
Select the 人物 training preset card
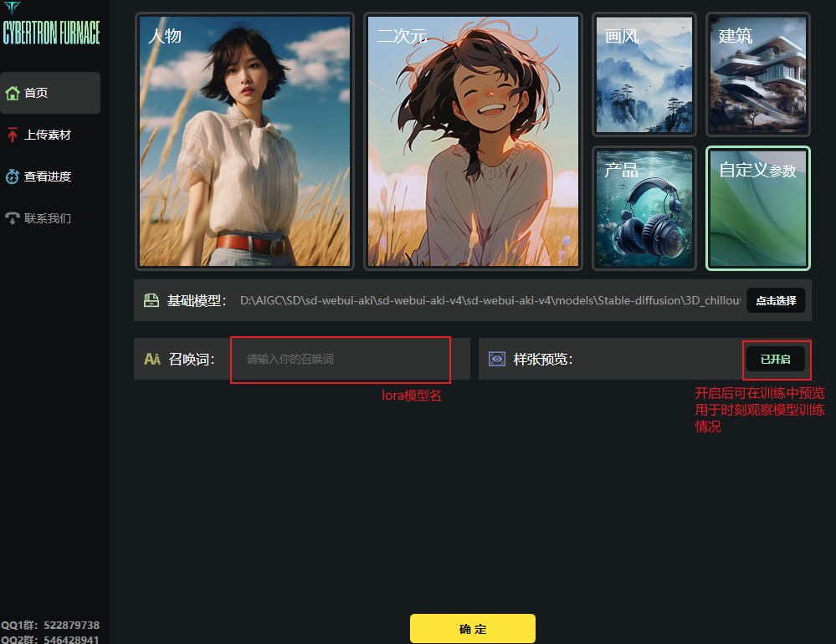click(244, 141)
